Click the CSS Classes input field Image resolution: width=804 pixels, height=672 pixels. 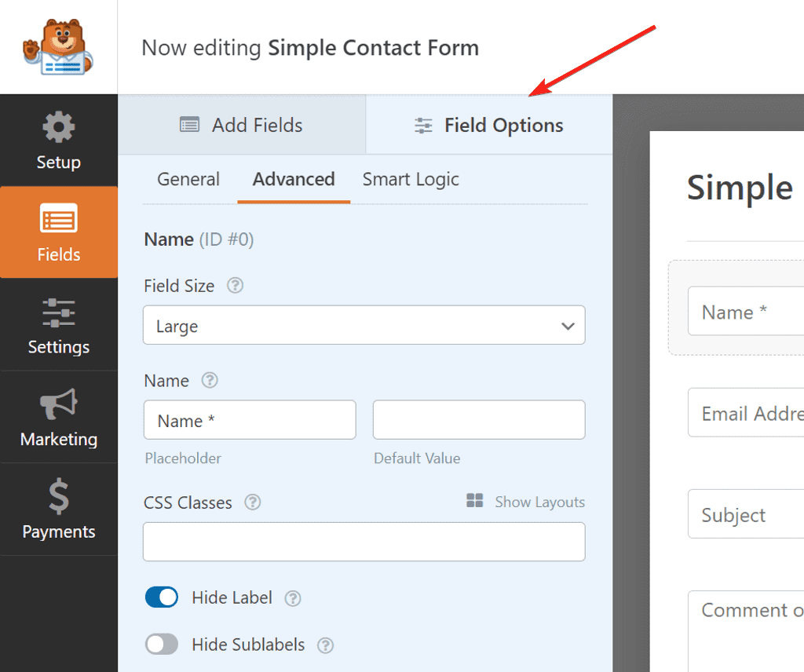[x=364, y=542]
